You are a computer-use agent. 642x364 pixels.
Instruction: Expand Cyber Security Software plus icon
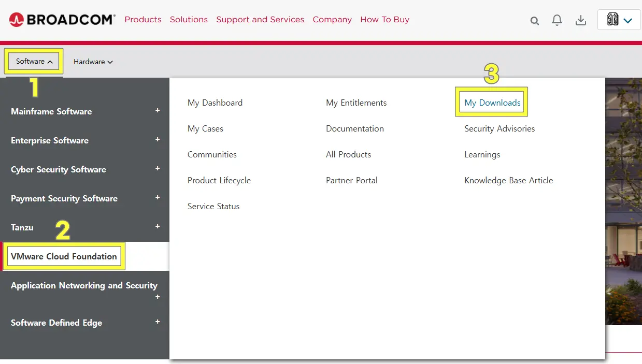(158, 168)
